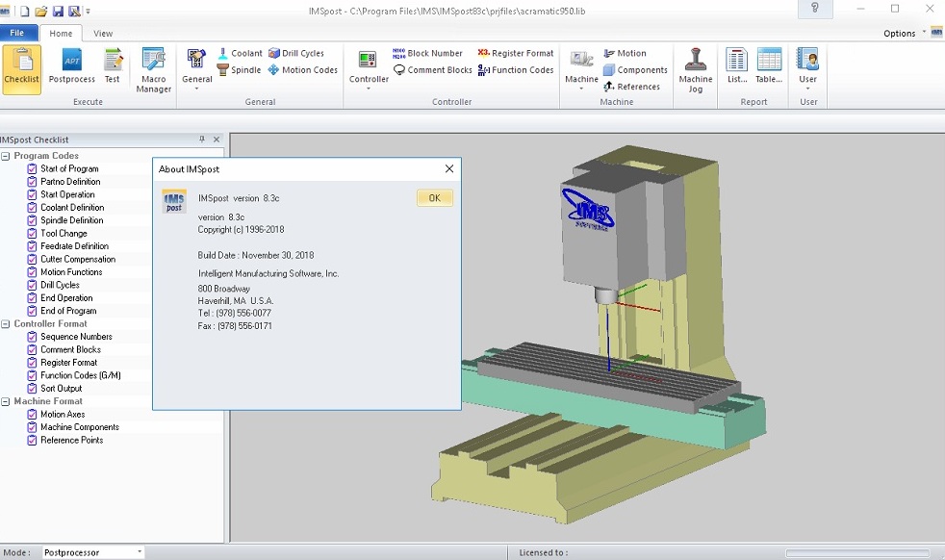945x560 pixels.
Task: Close the About IMSpost dialog
Action: point(449,168)
